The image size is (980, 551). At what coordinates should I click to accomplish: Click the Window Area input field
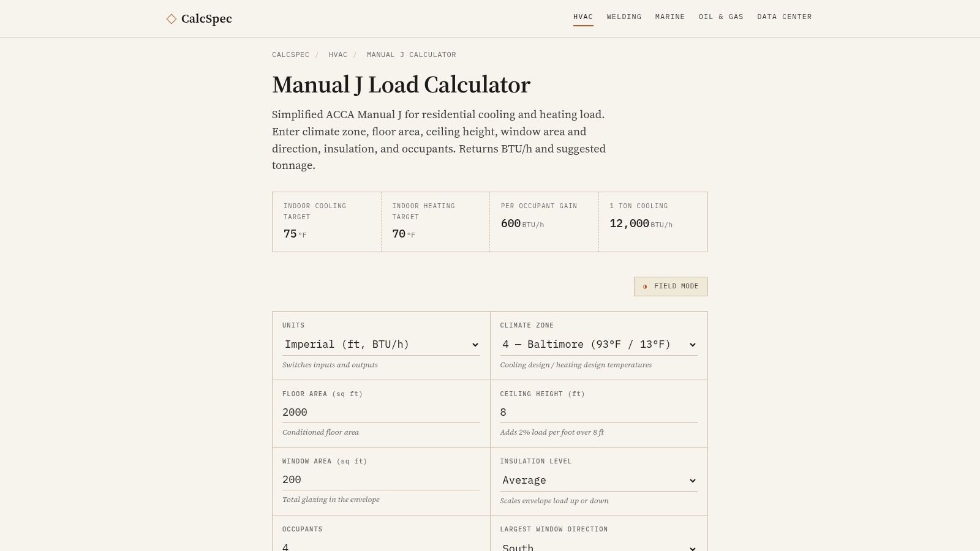point(381,480)
